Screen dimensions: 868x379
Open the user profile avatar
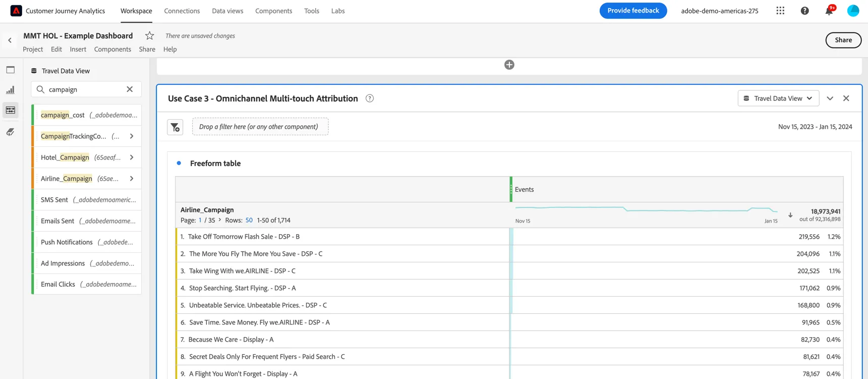[x=853, y=11]
